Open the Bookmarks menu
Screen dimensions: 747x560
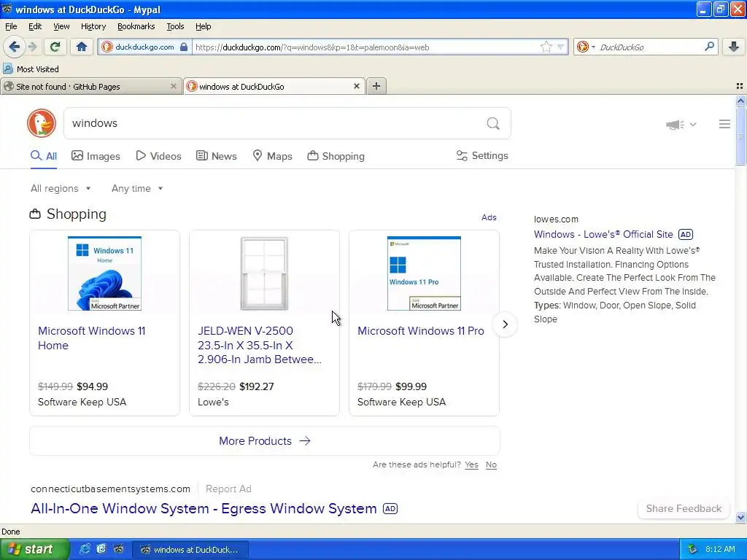click(136, 26)
